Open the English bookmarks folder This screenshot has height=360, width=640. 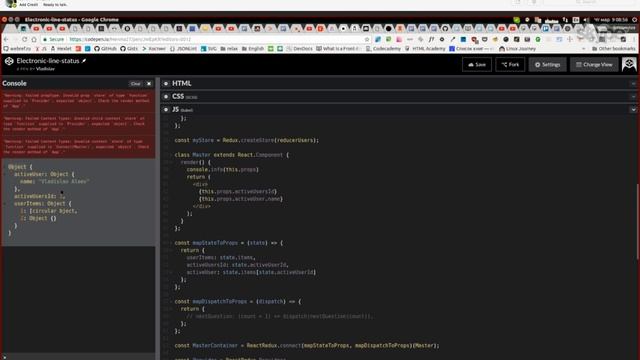click(x=253, y=49)
